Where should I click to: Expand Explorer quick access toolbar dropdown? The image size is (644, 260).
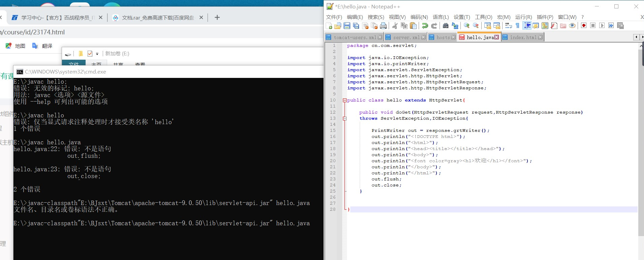click(x=97, y=54)
